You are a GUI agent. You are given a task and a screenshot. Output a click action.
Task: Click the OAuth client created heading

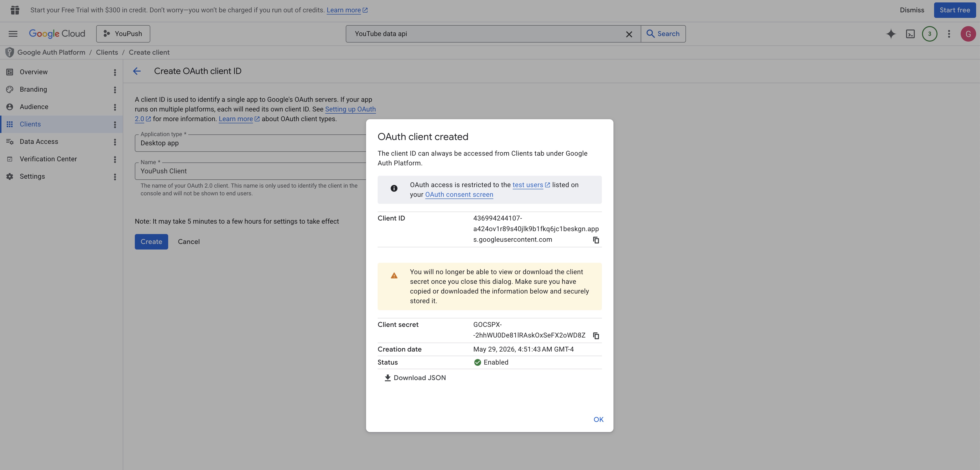423,137
